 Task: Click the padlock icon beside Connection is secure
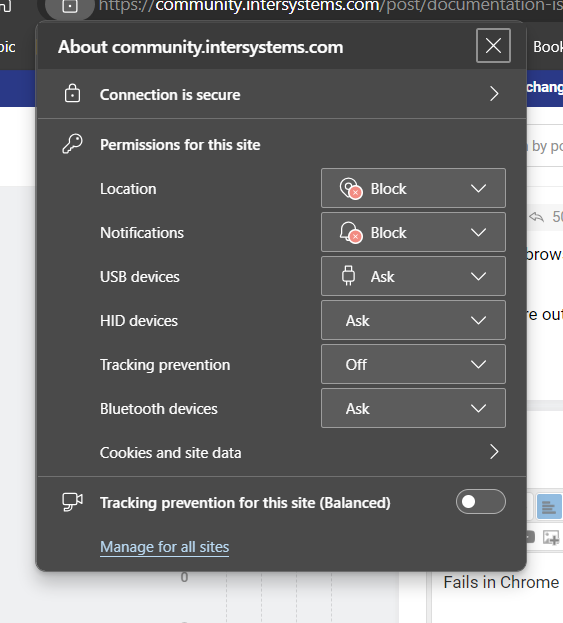pos(72,94)
